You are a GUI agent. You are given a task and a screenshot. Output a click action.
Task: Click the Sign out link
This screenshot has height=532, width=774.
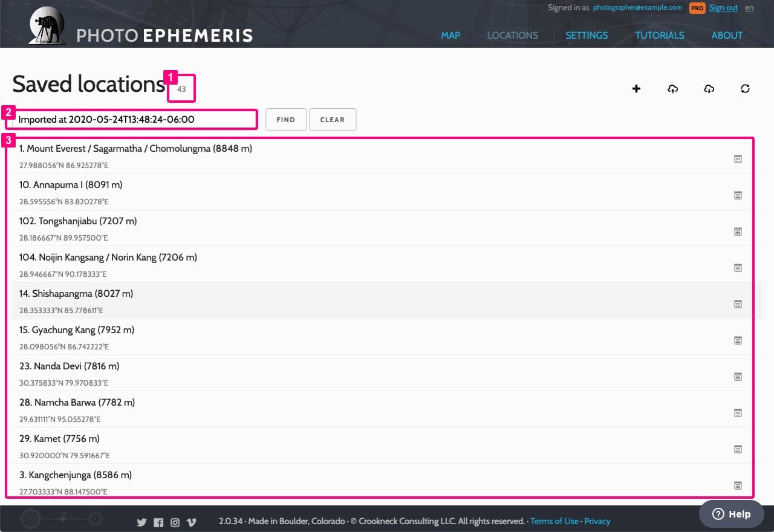723,8
